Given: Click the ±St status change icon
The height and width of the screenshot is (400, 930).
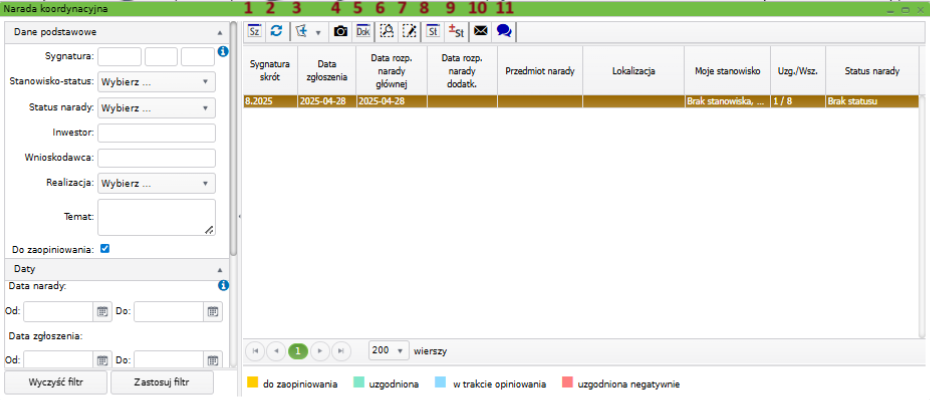Looking at the screenshot, I should (456, 31).
